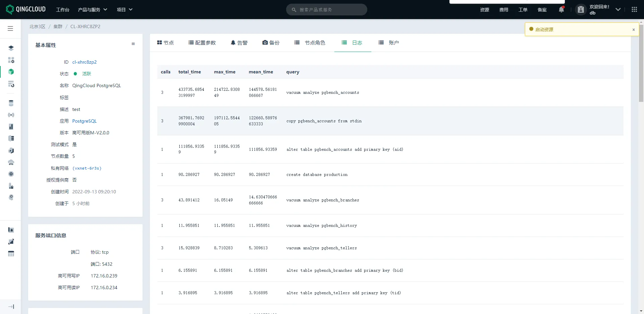
Task: Open the vxnet-6r3s private network link
Action: (87, 168)
